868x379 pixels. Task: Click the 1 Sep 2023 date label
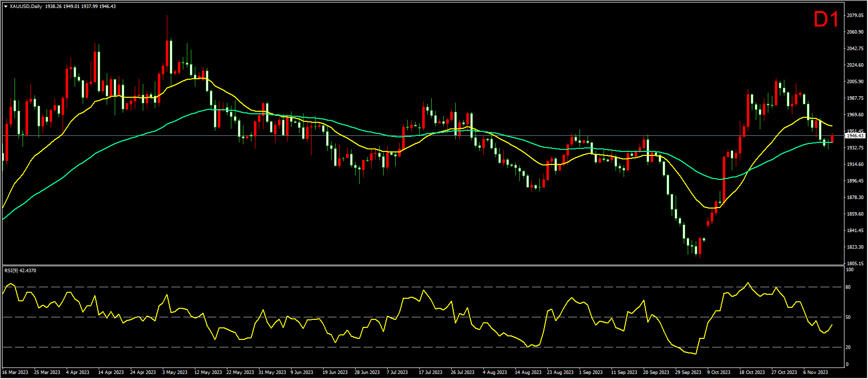(x=591, y=372)
